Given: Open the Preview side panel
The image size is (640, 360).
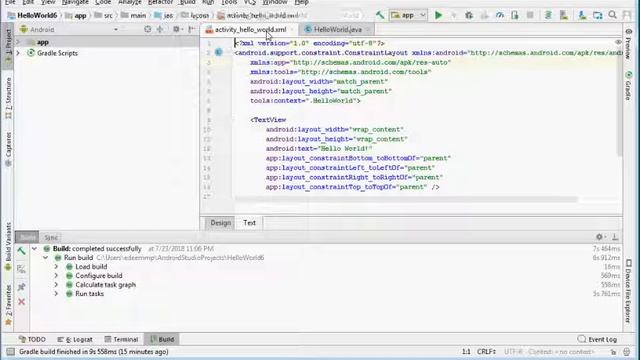Looking at the screenshot, I should [629, 44].
